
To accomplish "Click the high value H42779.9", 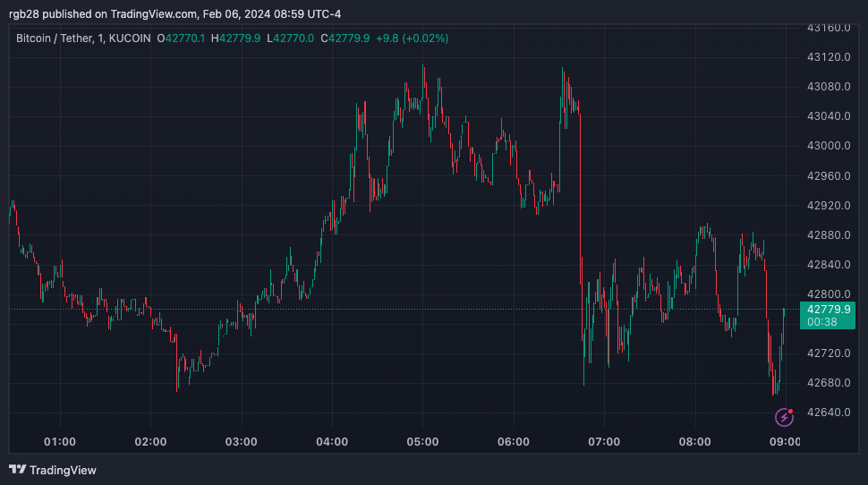I will click(236, 38).
